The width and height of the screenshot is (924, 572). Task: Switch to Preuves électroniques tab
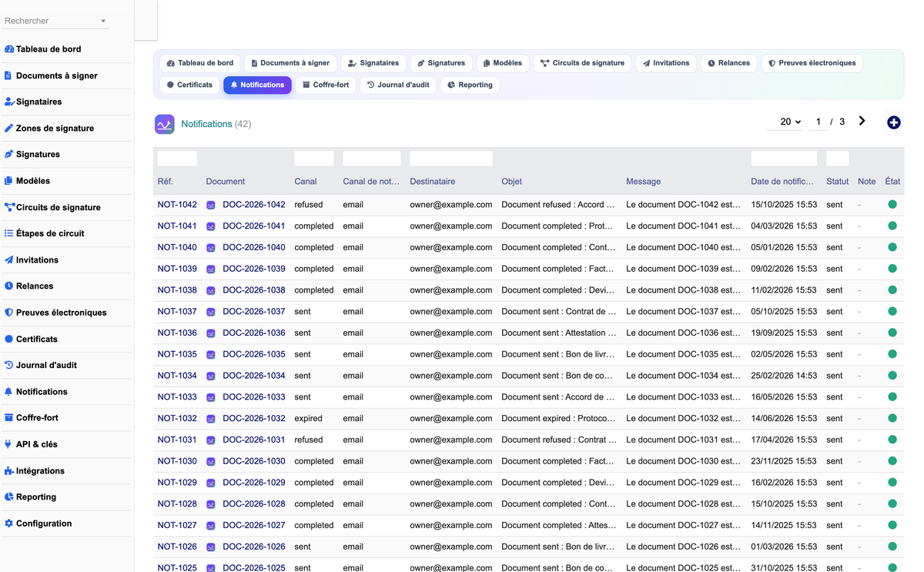[812, 63]
